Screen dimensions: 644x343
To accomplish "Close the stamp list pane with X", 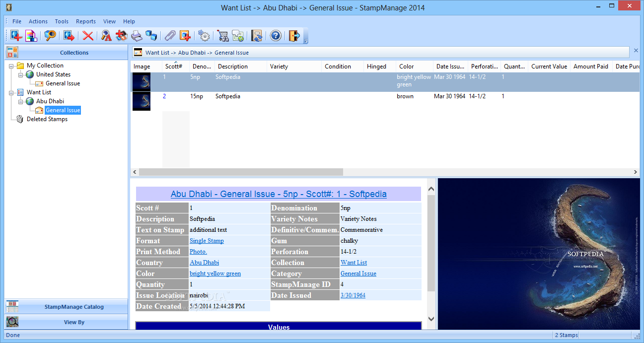I will (x=636, y=51).
